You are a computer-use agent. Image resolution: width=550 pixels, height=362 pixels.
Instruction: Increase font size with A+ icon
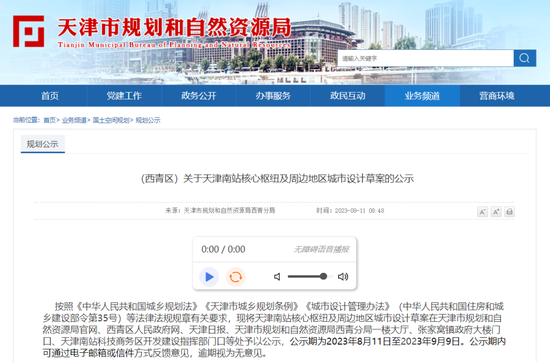pos(496,212)
